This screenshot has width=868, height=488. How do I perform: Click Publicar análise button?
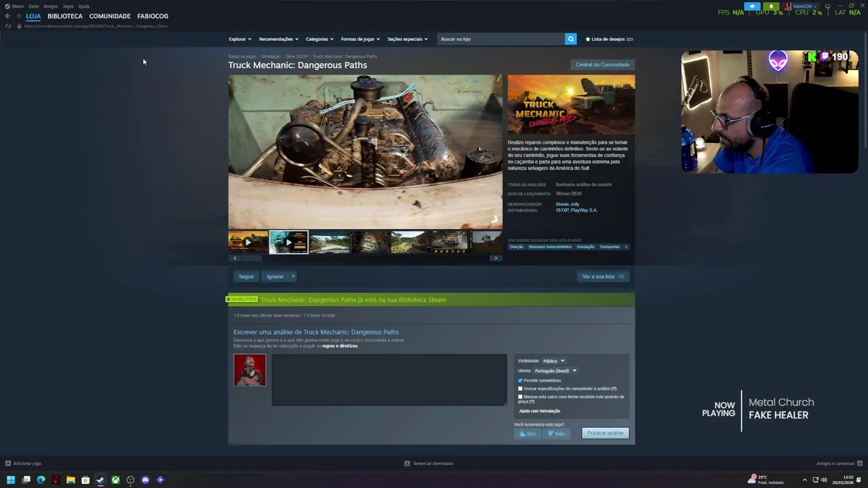(x=606, y=433)
